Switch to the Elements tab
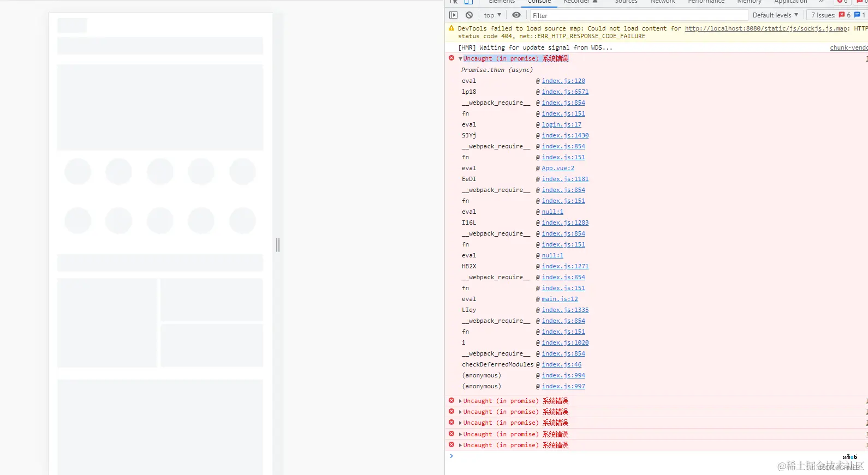868x475 pixels. point(502,2)
